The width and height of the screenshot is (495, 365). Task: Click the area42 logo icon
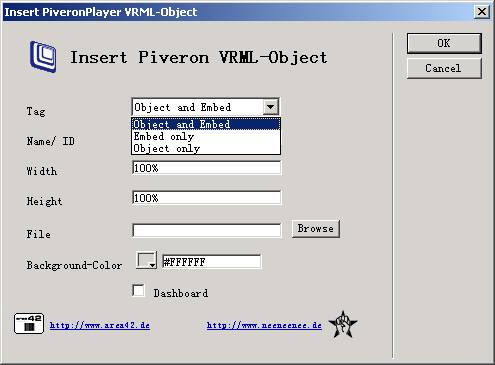pos(29,323)
